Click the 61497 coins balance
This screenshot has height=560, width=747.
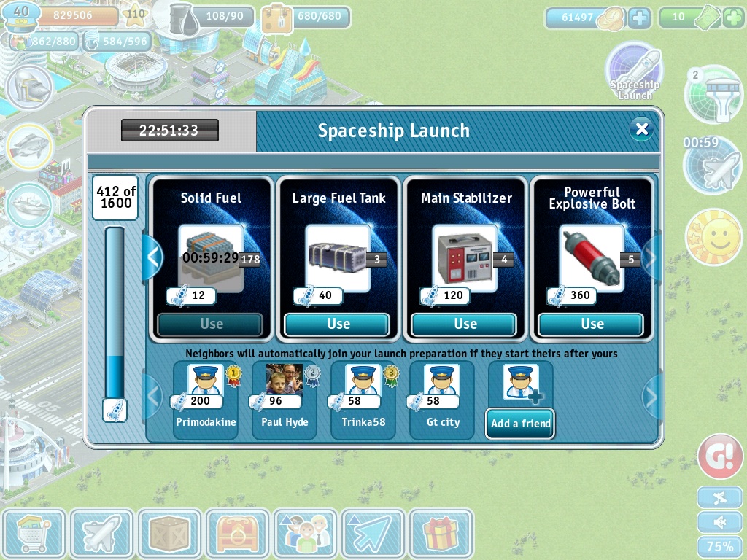coord(584,17)
